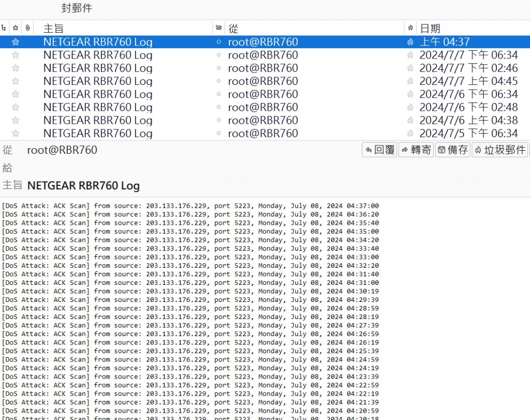Click the 備存 archive button

pyautogui.click(x=452, y=150)
